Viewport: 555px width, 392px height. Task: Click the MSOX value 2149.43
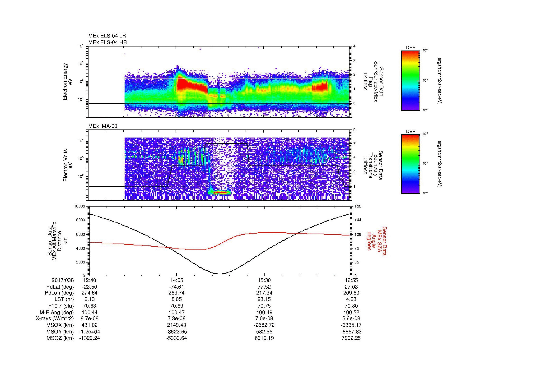tap(177, 325)
